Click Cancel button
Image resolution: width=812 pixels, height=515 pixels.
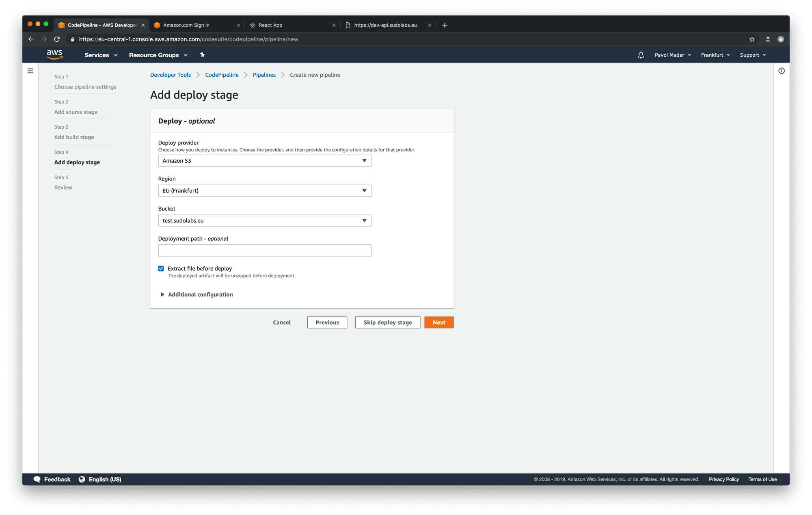282,322
